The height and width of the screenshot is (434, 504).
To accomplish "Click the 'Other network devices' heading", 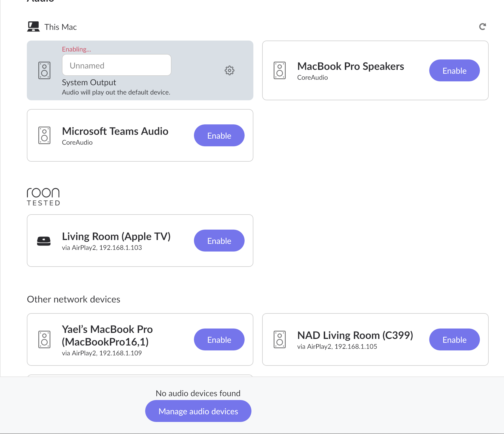I will 73,299.
